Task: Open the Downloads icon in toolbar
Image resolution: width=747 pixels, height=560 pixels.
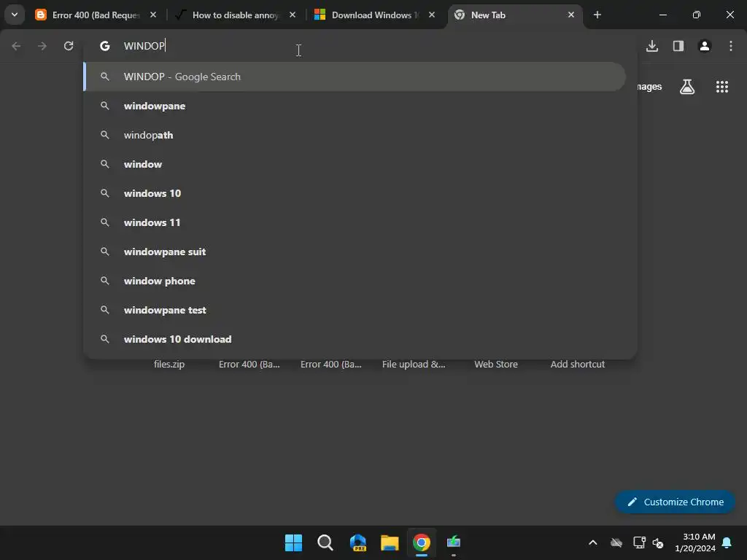Action: coord(652,46)
